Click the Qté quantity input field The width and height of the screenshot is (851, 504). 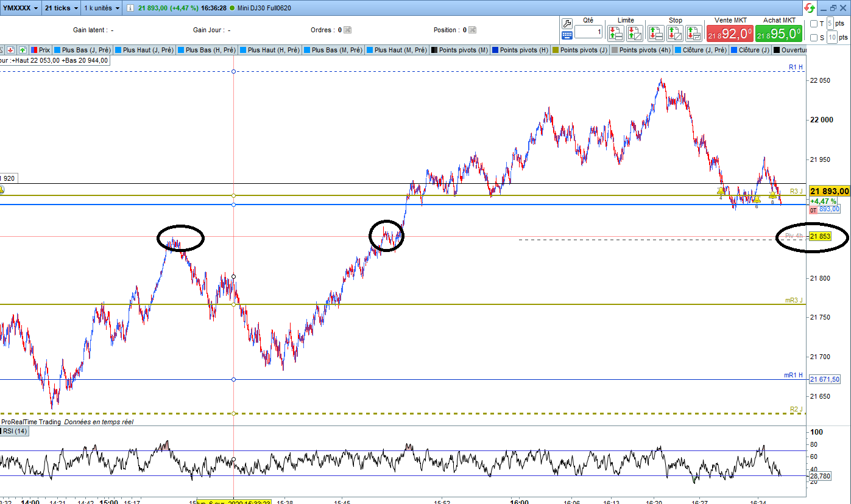588,32
